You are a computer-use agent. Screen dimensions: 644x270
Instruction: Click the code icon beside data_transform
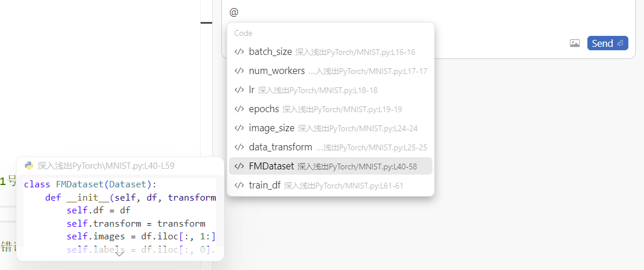(x=239, y=147)
